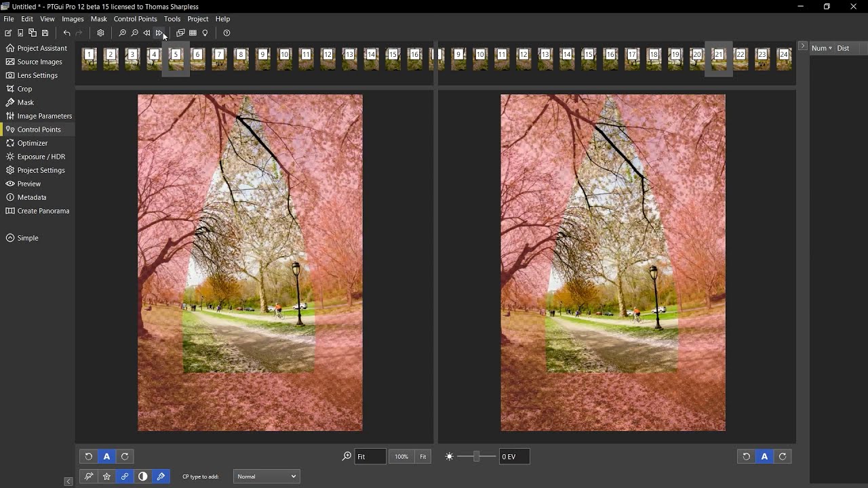Open the Mask tab in sidebar
The image size is (868, 488).
click(x=37, y=102)
